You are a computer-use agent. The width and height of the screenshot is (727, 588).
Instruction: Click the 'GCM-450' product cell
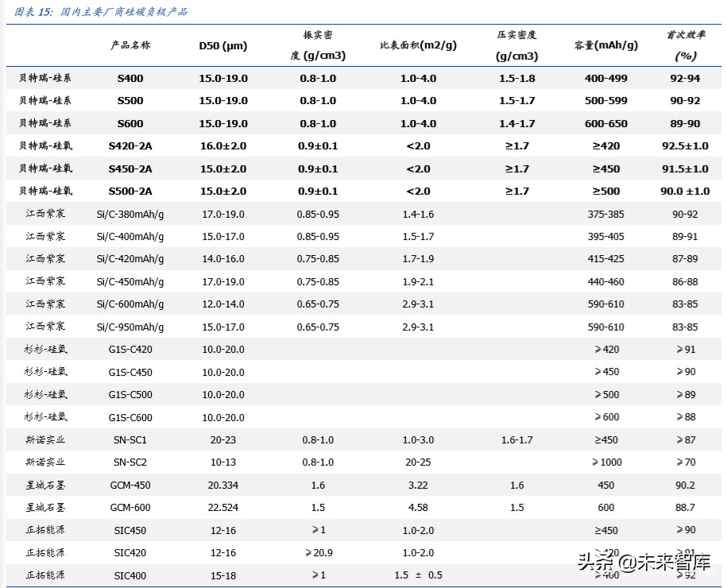130,485
